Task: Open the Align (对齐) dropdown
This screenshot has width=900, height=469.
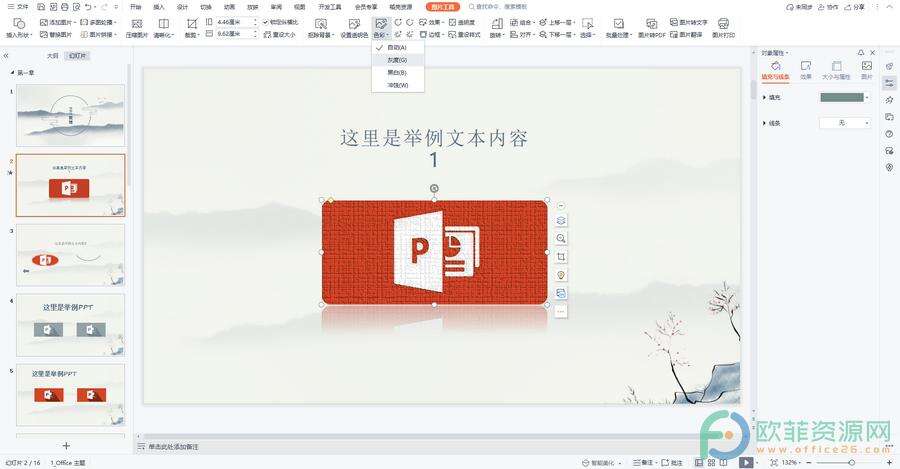Action: (x=522, y=34)
